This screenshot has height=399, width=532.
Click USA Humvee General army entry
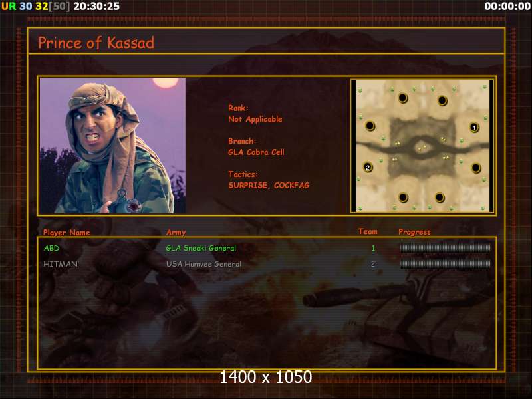203,264
